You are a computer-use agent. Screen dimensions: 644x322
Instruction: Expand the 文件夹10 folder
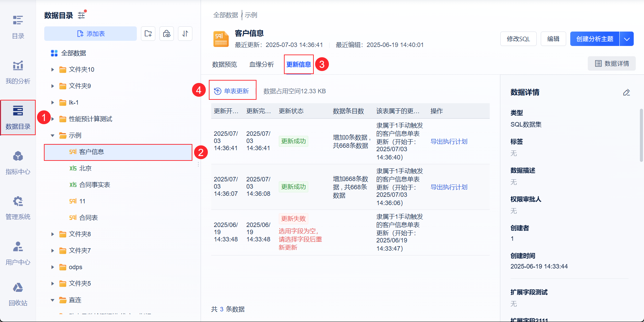[x=52, y=70]
